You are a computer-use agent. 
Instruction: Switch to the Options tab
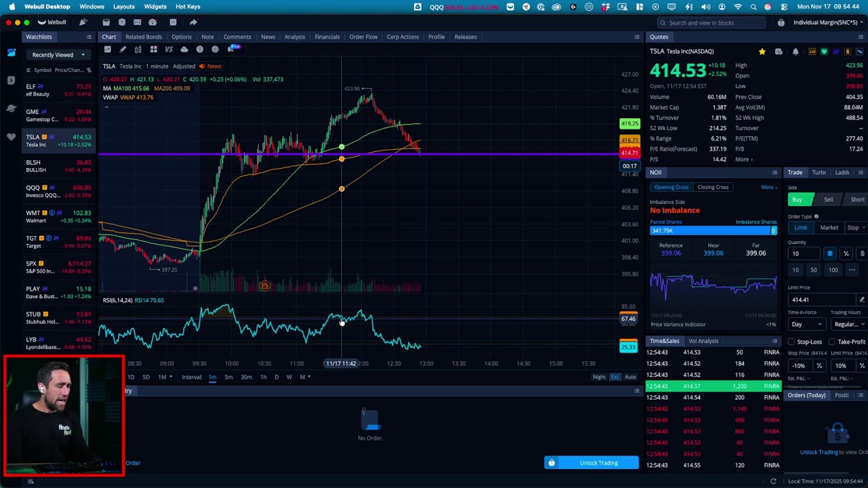[181, 37]
